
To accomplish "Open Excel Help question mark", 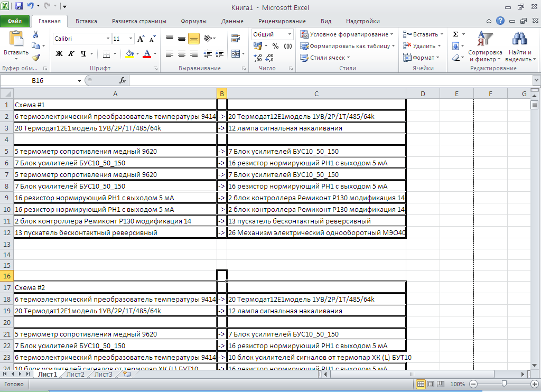I will [x=500, y=21].
